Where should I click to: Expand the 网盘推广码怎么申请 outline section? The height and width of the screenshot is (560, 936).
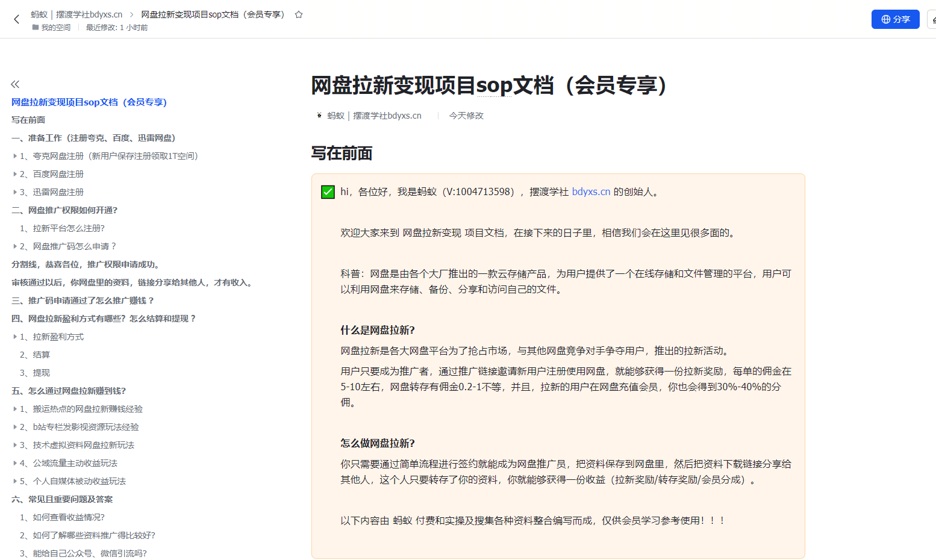[x=15, y=246]
